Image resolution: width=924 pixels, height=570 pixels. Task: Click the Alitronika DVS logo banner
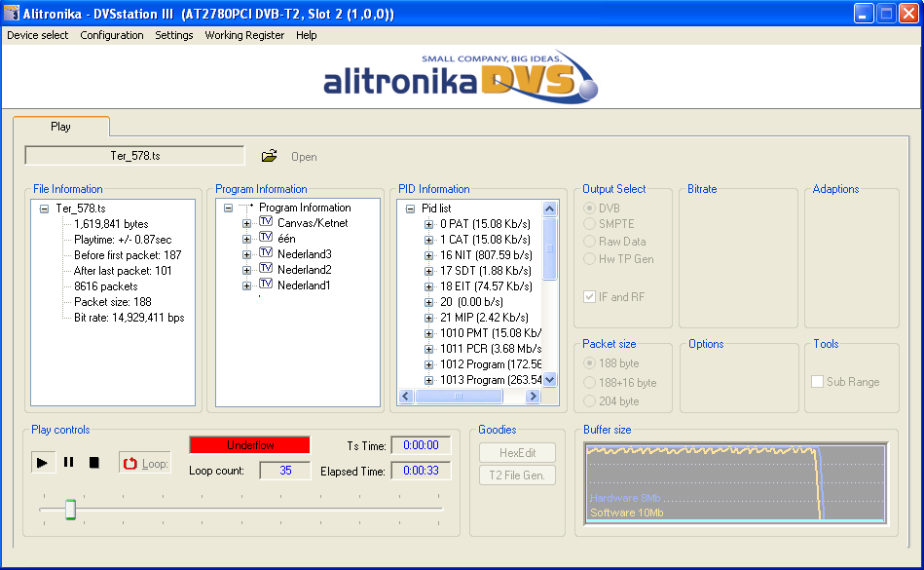pos(462,76)
